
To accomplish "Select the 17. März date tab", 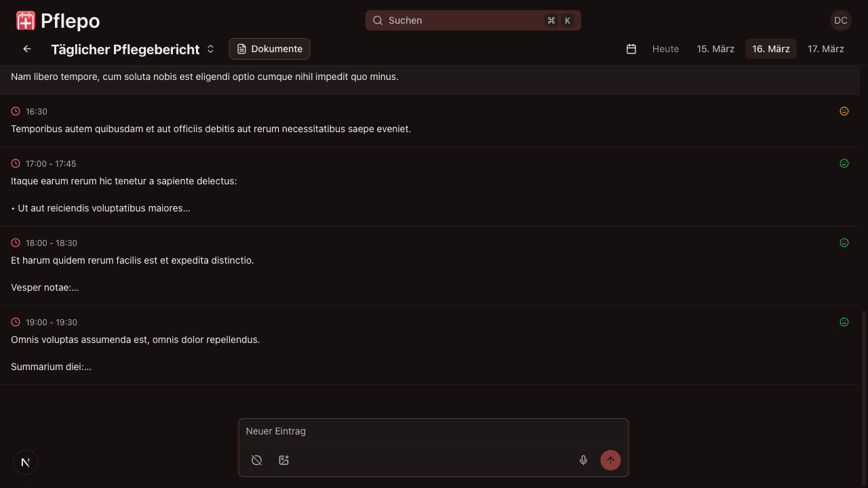I will click(x=825, y=49).
